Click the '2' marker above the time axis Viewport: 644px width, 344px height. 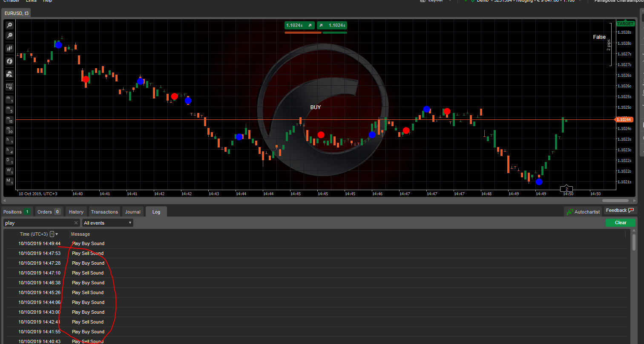coord(566,189)
